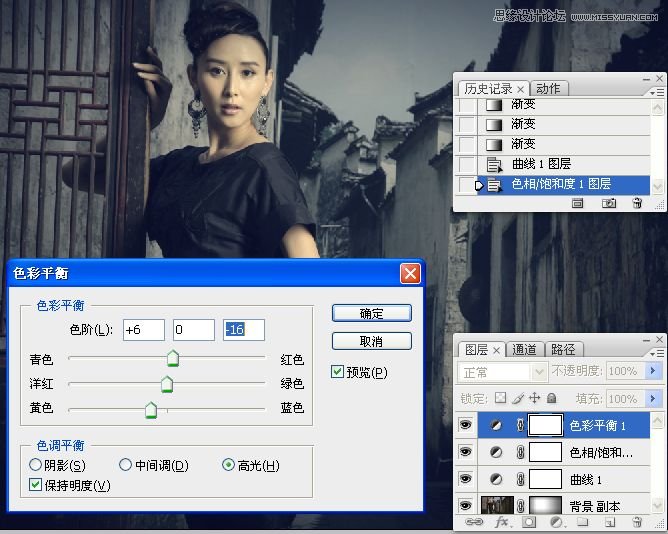Open the Layers panel options menu
Image resolution: width=668 pixels, height=534 pixels.
pos(657,354)
